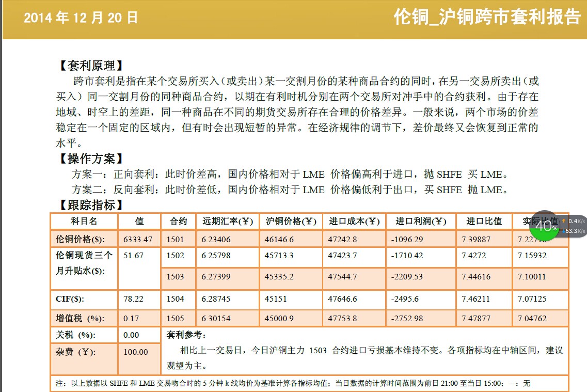The height and width of the screenshot is (392, 587).
Task: Select the value 51.67
Action: click(x=133, y=255)
